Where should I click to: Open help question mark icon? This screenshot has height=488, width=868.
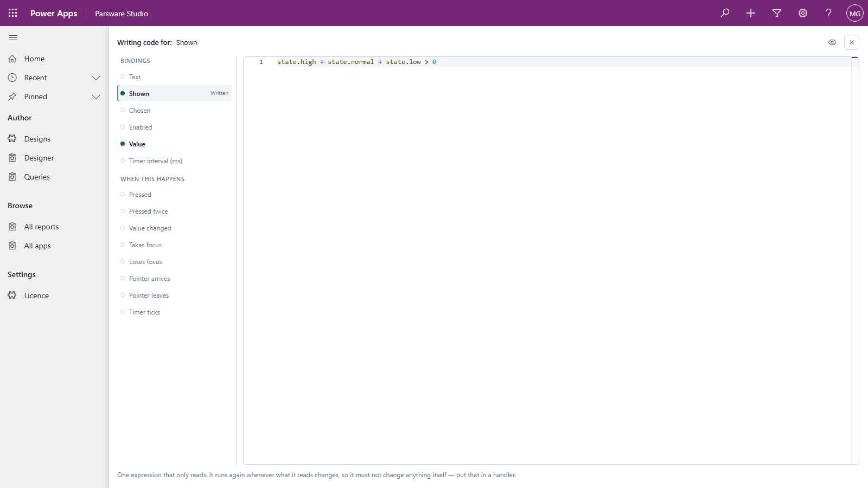click(x=829, y=13)
